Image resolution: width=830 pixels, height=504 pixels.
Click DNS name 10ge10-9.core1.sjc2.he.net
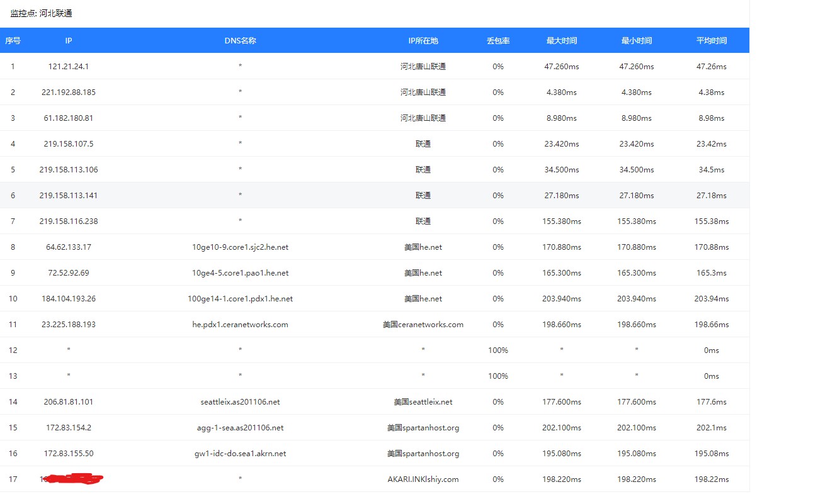click(x=240, y=247)
